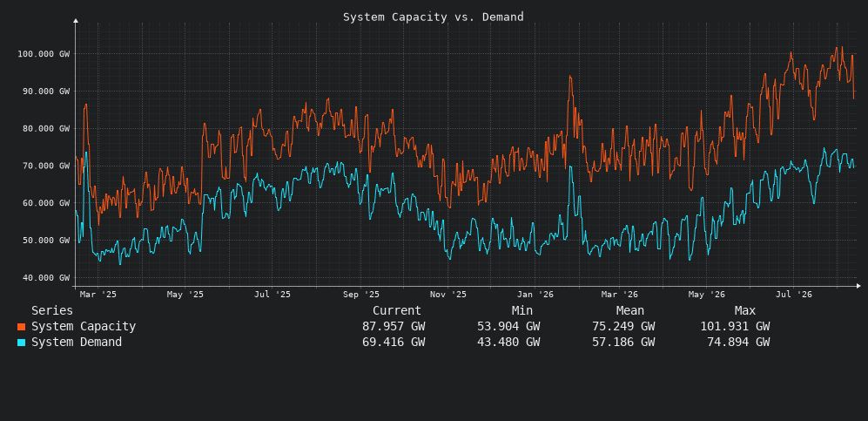
Task: Click the Jul '26 x-axis label
Action: coord(794,295)
